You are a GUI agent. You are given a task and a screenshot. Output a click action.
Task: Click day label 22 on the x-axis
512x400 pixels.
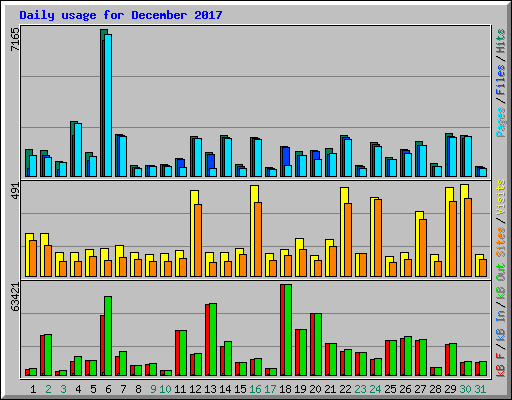click(345, 389)
